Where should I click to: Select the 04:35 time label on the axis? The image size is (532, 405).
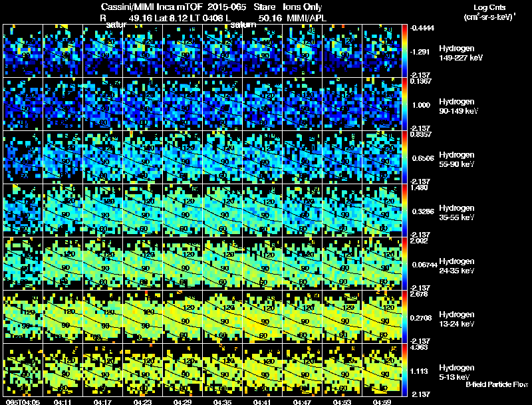click(223, 402)
